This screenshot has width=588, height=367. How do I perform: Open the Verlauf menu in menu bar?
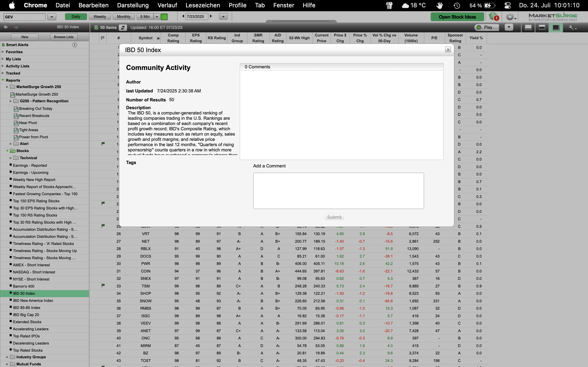click(x=167, y=5)
